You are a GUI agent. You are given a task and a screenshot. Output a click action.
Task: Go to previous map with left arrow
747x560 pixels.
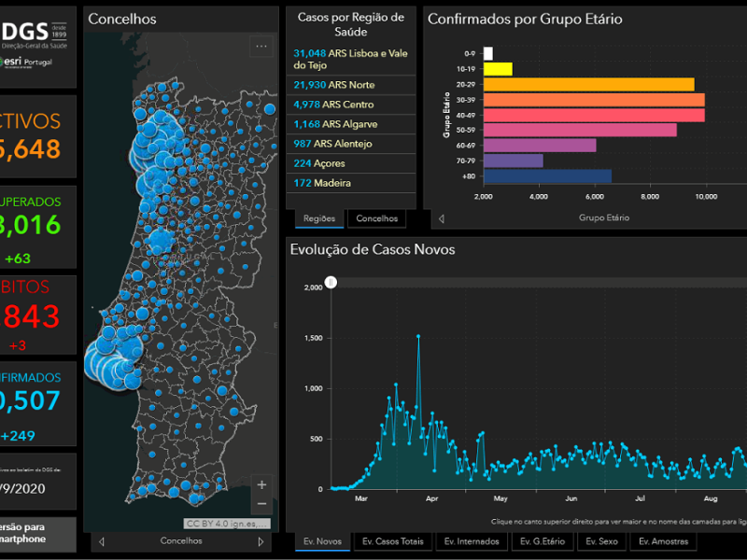(x=102, y=540)
